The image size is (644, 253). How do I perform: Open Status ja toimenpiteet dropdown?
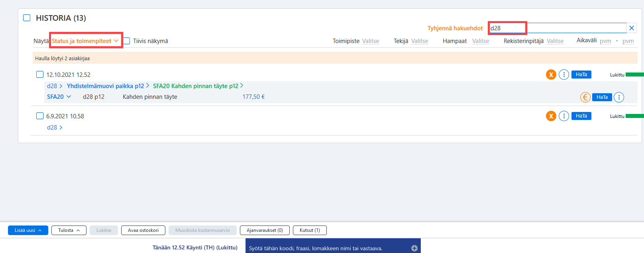click(x=85, y=41)
